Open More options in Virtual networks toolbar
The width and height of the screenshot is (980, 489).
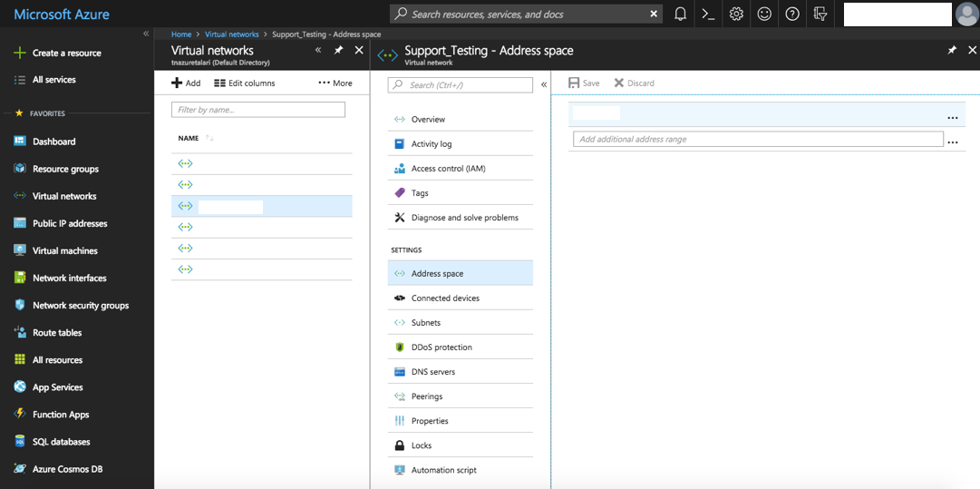pos(335,83)
